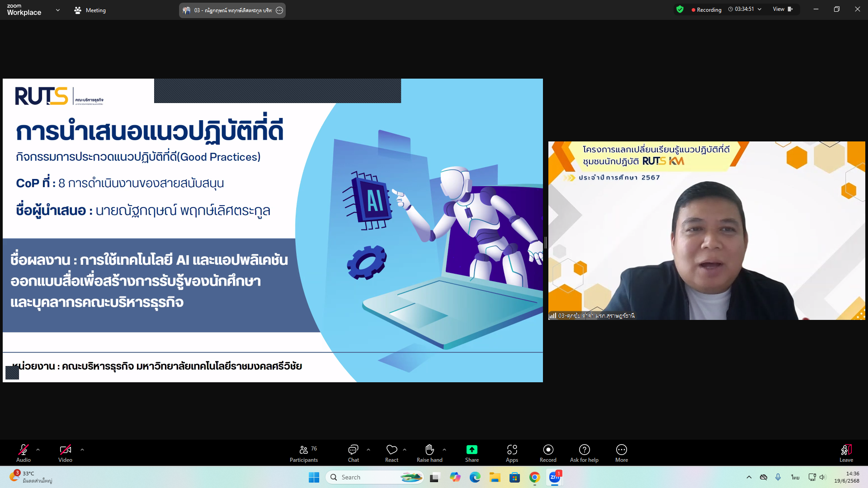Open the View layout menu

[783, 9]
